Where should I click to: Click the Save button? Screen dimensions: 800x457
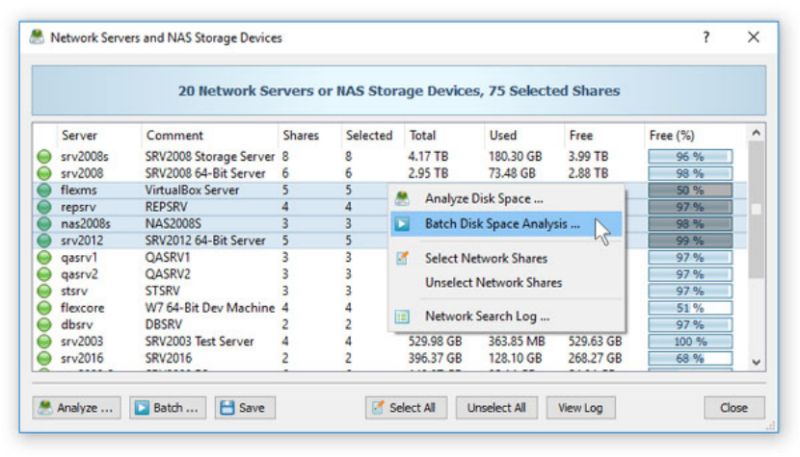pyautogui.click(x=244, y=408)
